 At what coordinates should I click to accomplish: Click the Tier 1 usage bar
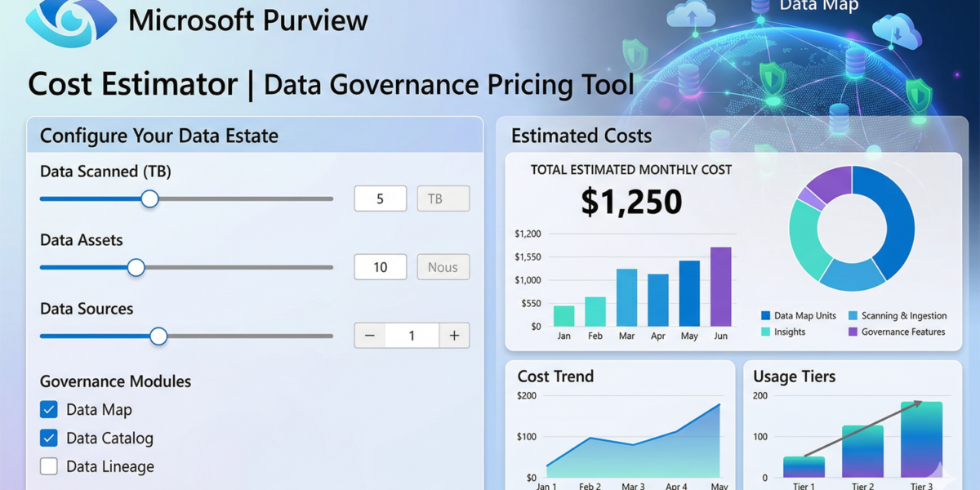click(x=804, y=467)
